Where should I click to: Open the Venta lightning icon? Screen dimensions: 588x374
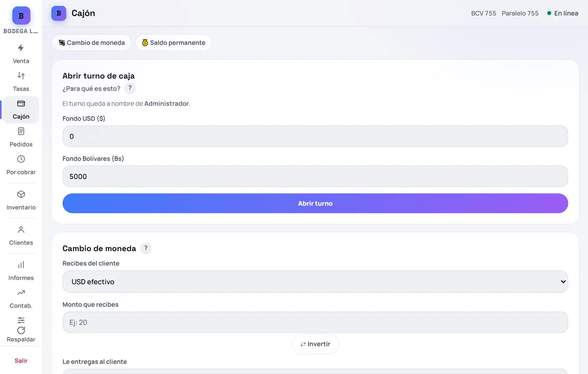tap(21, 48)
